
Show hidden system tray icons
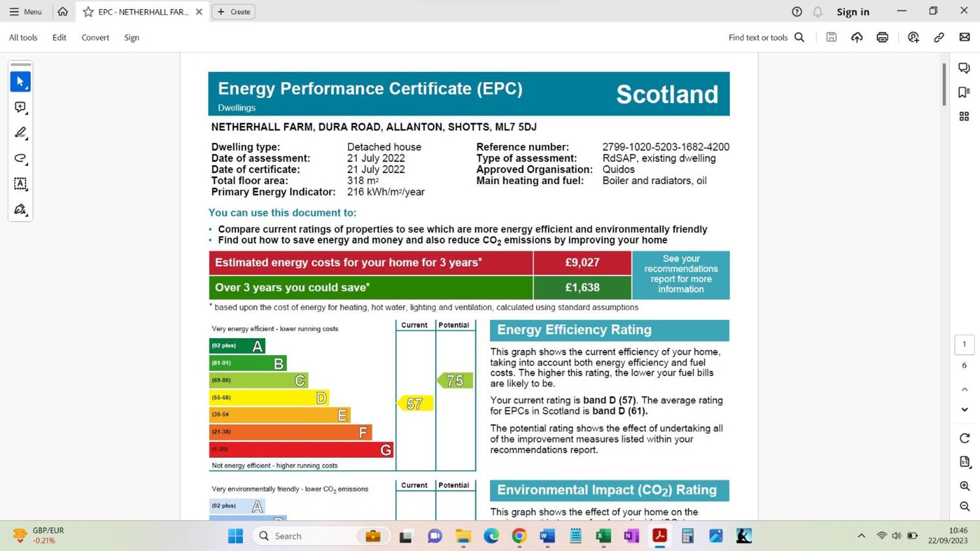point(861,536)
